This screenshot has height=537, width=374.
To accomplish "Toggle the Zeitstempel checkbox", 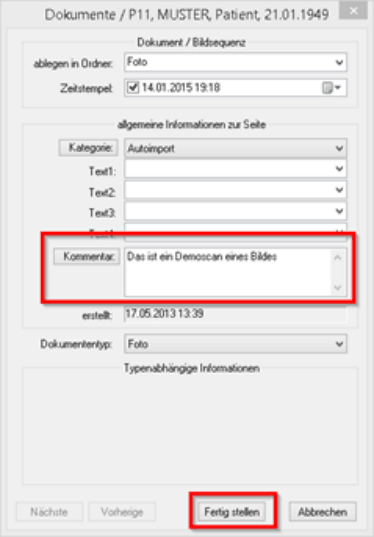I will point(133,88).
